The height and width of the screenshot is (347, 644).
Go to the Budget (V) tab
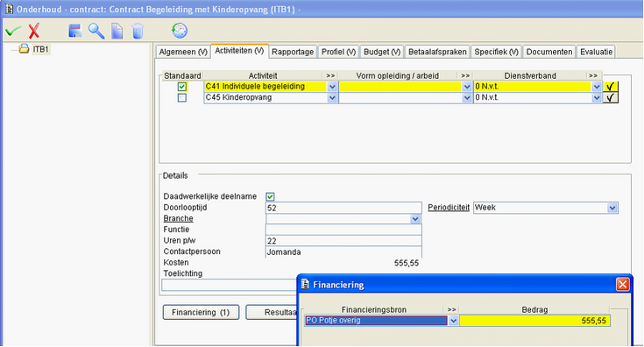(382, 52)
